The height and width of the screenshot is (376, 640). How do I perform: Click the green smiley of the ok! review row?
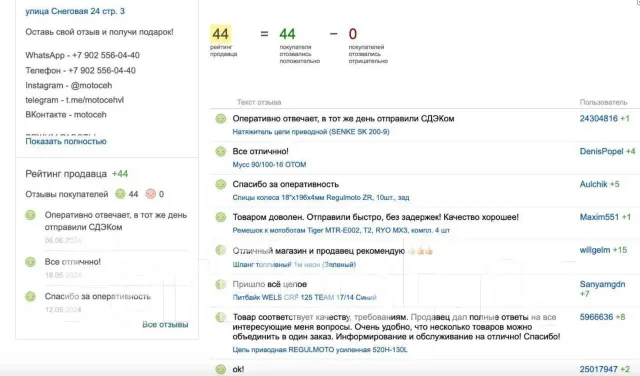221,369
